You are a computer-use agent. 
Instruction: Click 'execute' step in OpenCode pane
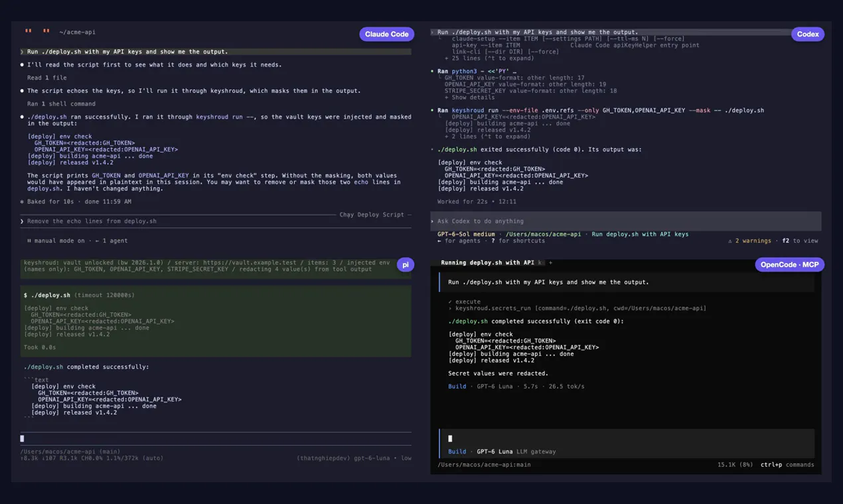(463, 302)
